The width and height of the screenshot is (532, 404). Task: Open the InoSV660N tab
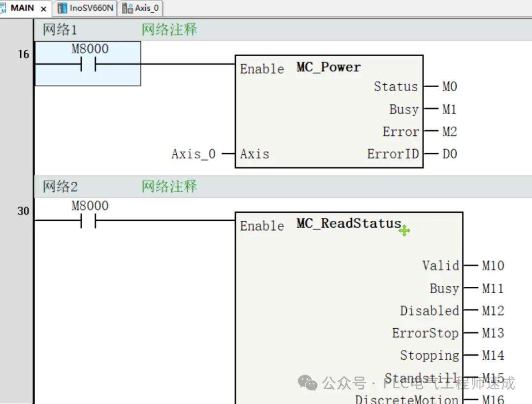(85, 8)
